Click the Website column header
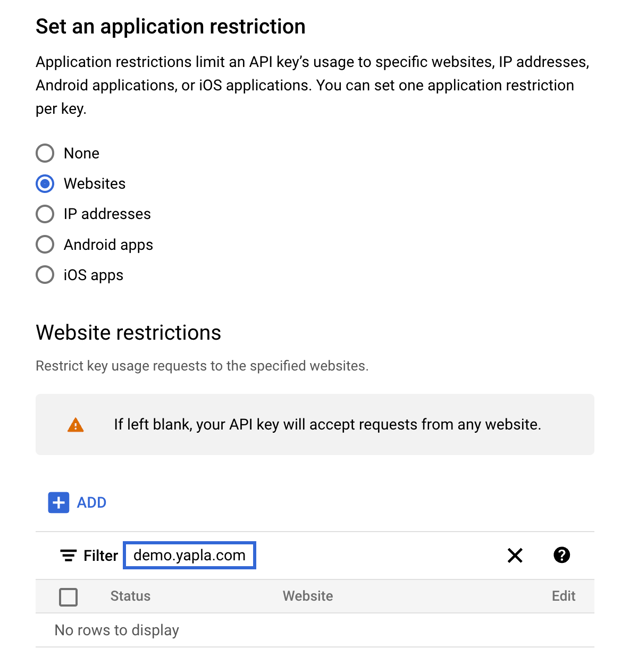The width and height of the screenshot is (621, 656). (x=307, y=596)
